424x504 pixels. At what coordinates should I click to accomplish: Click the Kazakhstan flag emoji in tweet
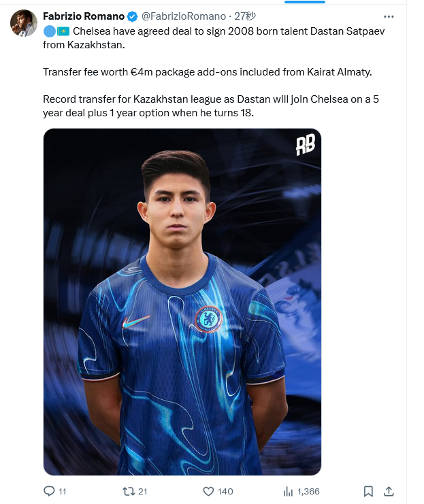63,31
